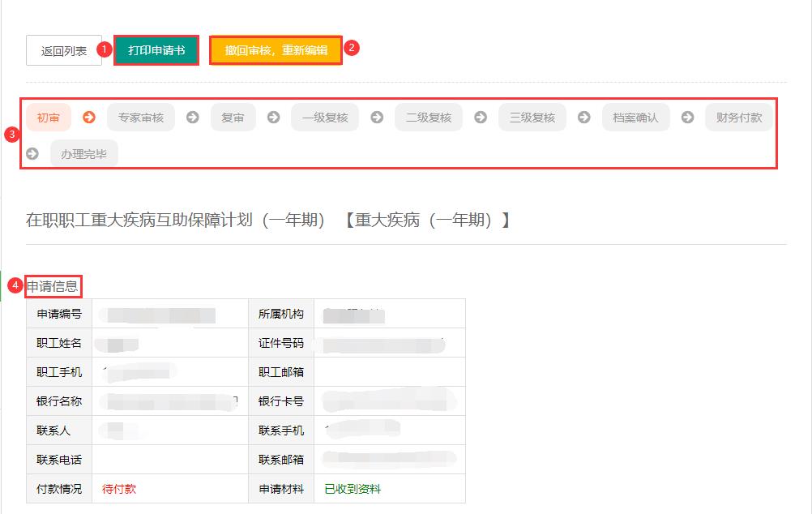Select the 初审 workflow step

(x=48, y=118)
